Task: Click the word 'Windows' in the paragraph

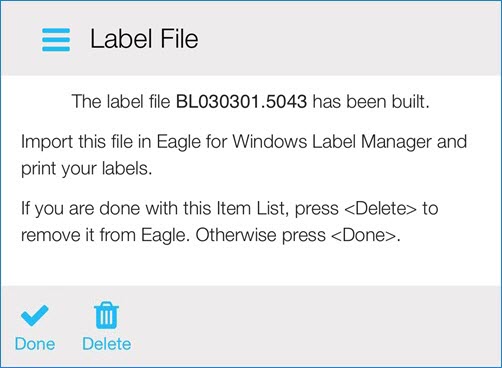Action: tap(269, 142)
